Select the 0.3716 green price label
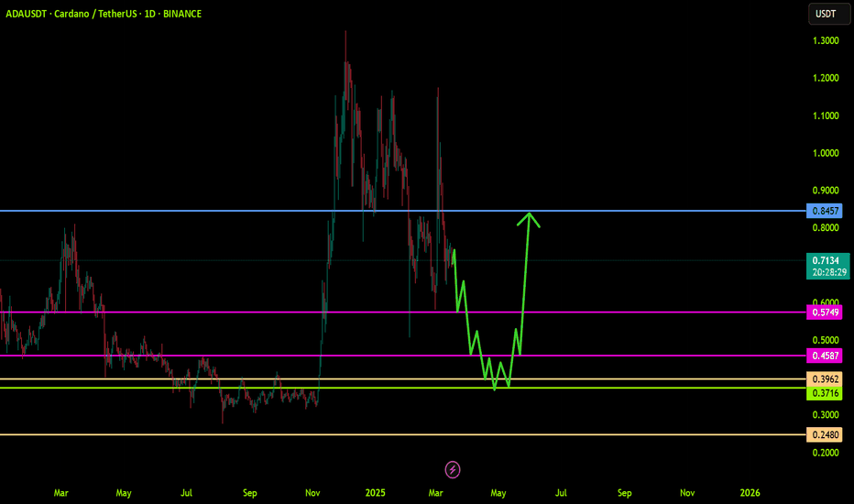The image size is (854, 504). click(825, 393)
